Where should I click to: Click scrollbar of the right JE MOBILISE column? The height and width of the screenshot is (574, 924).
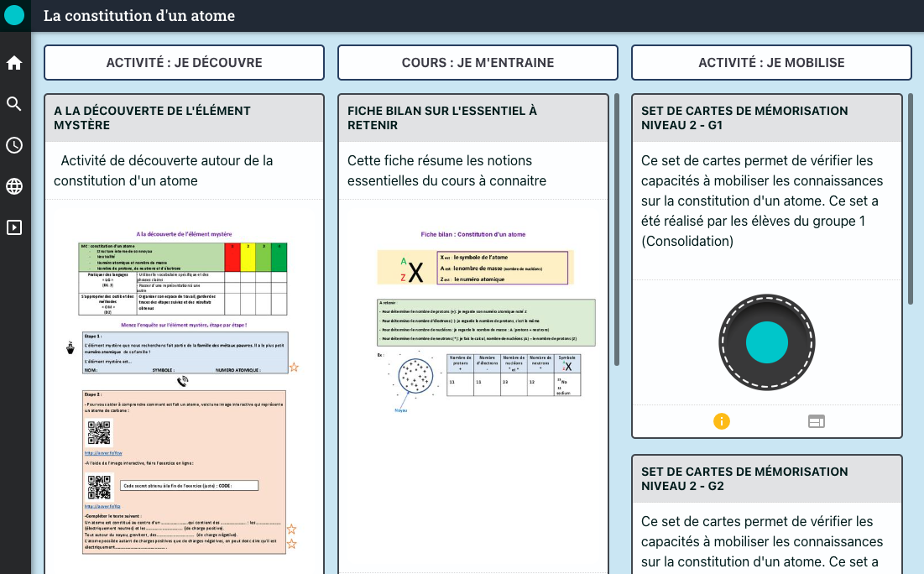(x=911, y=199)
